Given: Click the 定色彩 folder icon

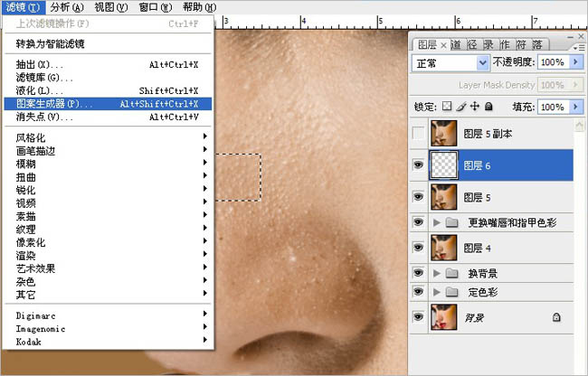Looking at the screenshot, I should tap(452, 292).
